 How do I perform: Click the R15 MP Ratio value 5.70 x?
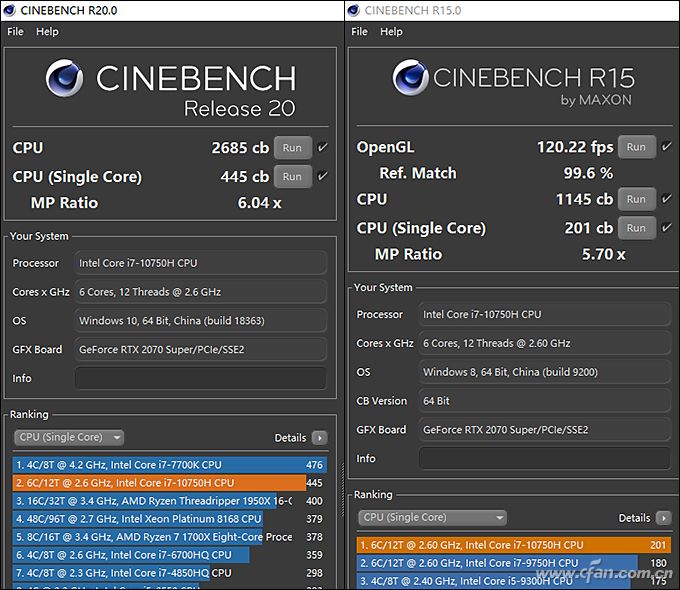603,254
